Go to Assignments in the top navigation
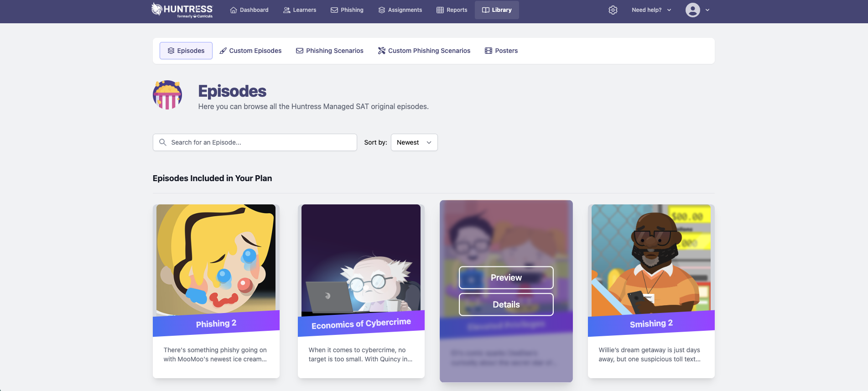Image resolution: width=868 pixels, height=391 pixels. pos(400,10)
